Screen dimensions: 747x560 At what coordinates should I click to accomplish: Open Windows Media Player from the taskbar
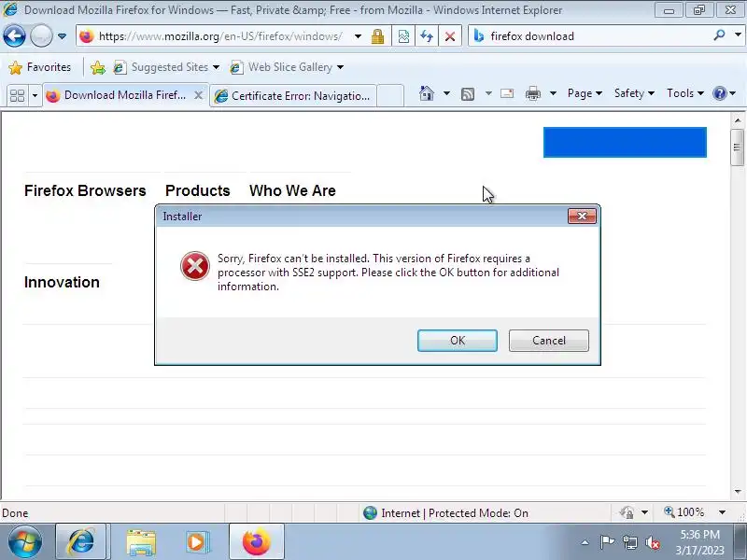click(x=196, y=542)
